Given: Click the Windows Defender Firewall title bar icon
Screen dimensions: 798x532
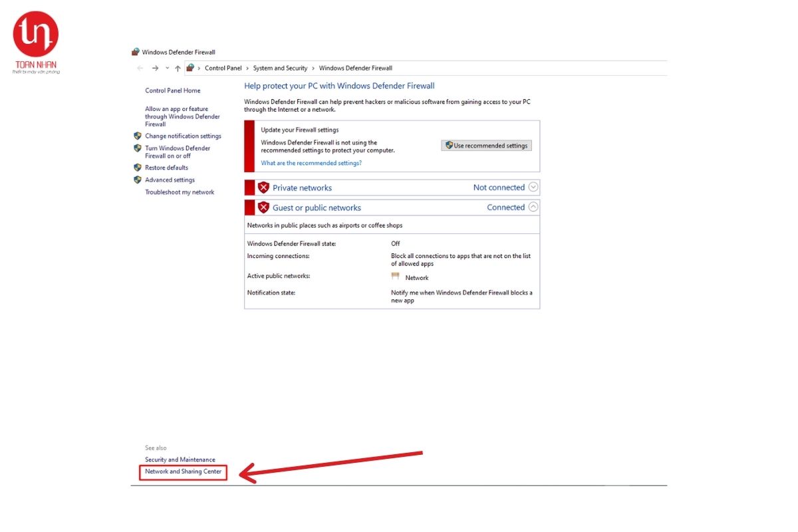Looking at the screenshot, I should pyautogui.click(x=136, y=52).
